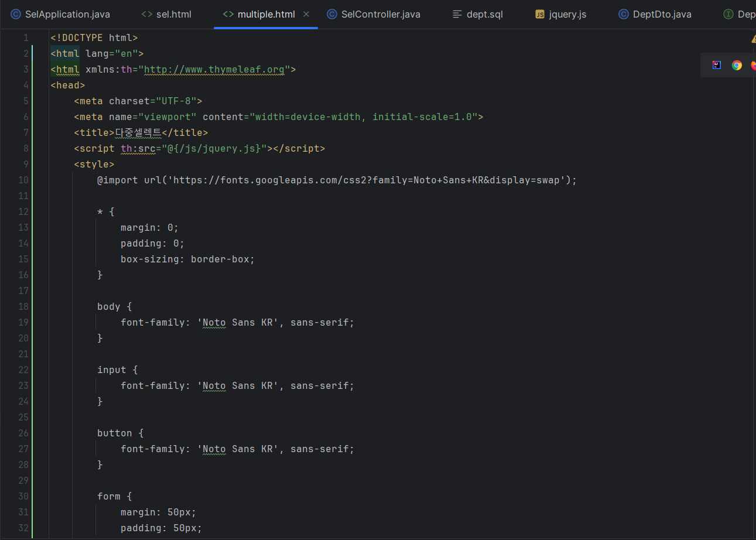
Task: Click the 다중셀렉트 title text
Action: click(x=138, y=133)
